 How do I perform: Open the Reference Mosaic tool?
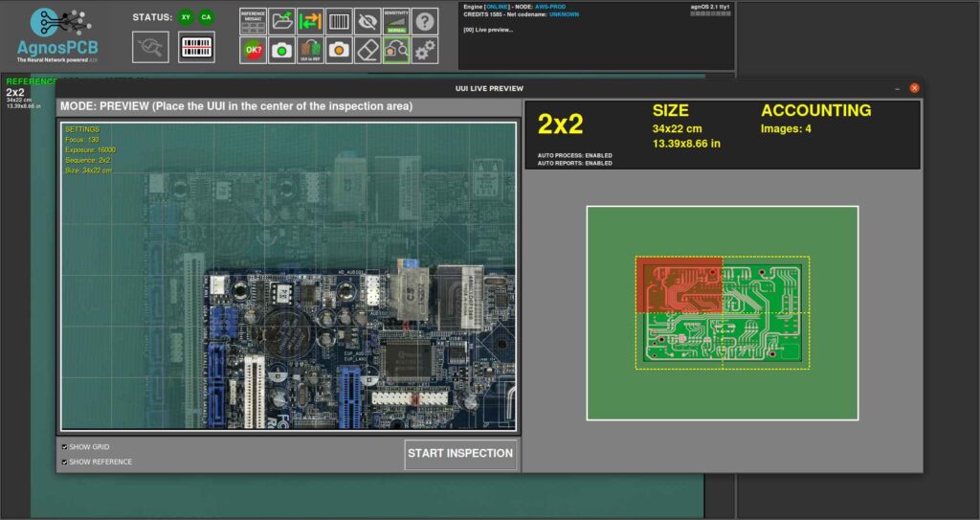coord(254,21)
